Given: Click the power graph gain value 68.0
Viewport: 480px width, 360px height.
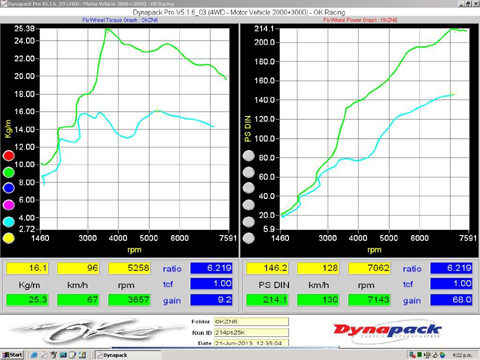Looking at the screenshot, I should [451, 300].
